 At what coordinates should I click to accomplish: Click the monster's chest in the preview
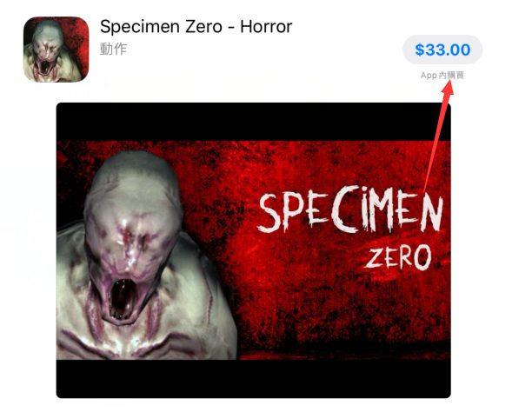(x=143, y=341)
